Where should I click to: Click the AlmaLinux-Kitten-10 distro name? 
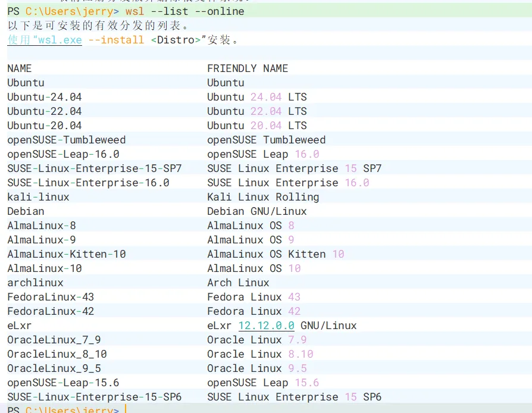coord(67,254)
